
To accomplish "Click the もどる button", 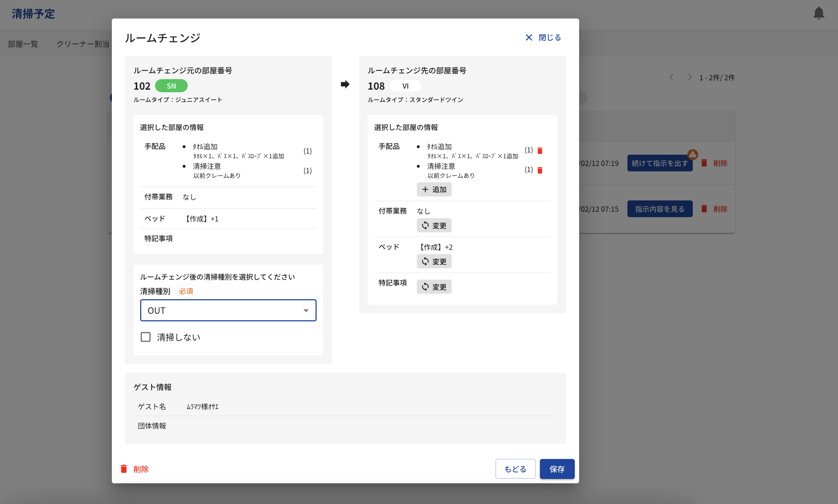I will (x=515, y=469).
